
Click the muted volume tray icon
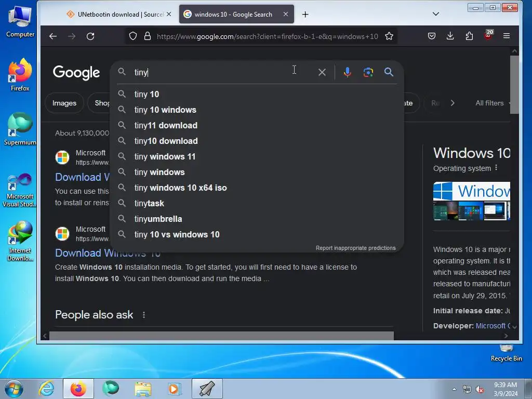[x=479, y=390]
